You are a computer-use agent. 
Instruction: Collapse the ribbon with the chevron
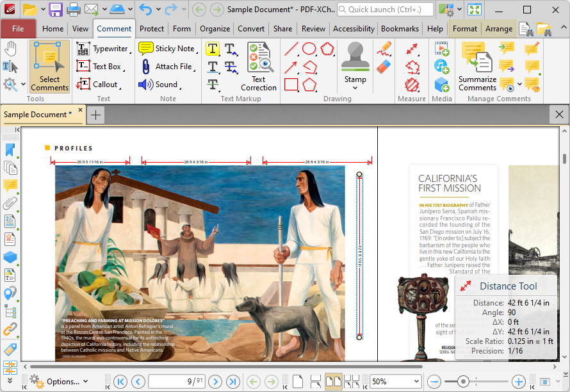tap(563, 28)
